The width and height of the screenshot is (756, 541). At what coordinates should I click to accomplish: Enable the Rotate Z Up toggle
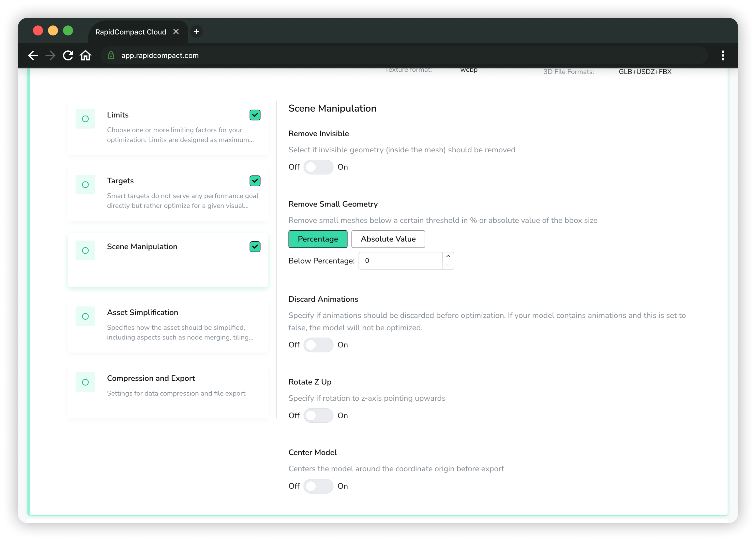click(x=318, y=416)
